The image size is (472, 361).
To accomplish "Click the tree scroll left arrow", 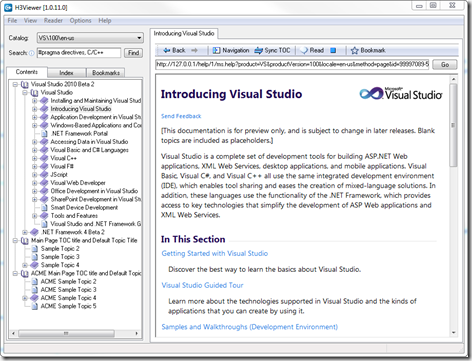I will click(13, 333).
